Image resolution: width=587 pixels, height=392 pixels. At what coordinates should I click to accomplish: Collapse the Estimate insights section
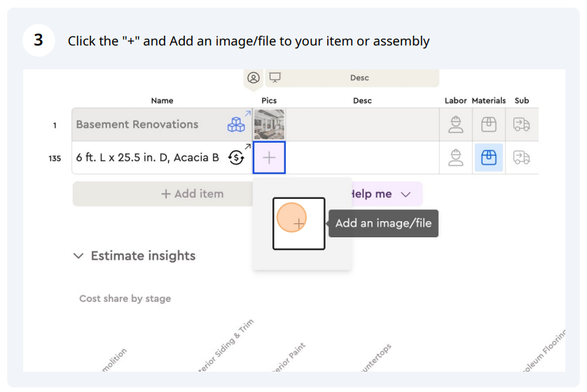[78, 255]
